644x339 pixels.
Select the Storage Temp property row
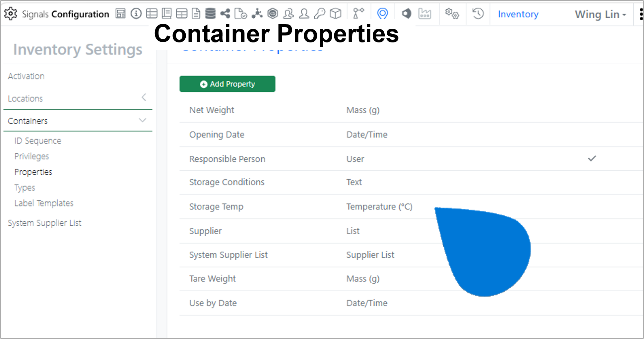pos(411,206)
